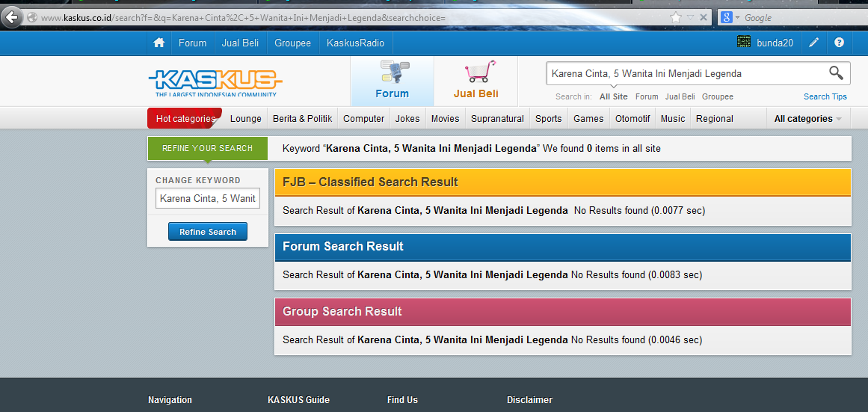The image size is (868, 412).
Task: Open Lounge category
Action: pos(246,118)
